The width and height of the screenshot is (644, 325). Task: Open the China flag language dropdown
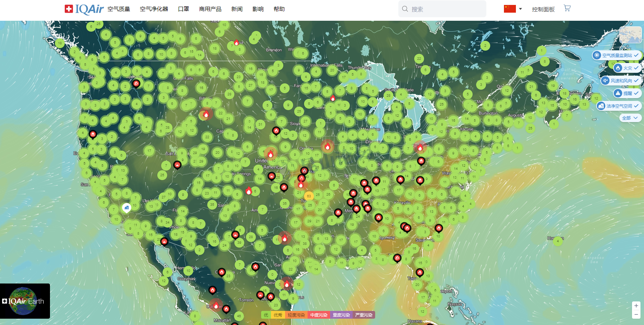tap(513, 9)
